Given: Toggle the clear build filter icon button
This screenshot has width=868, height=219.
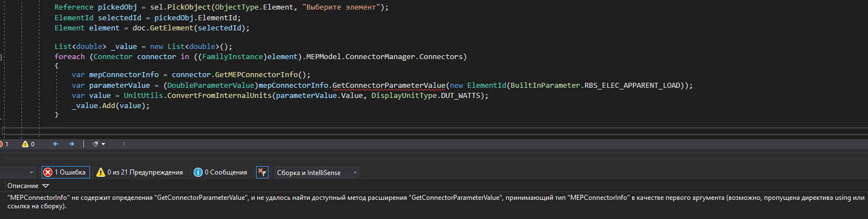Looking at the screenshot, I should pos(262,172).
